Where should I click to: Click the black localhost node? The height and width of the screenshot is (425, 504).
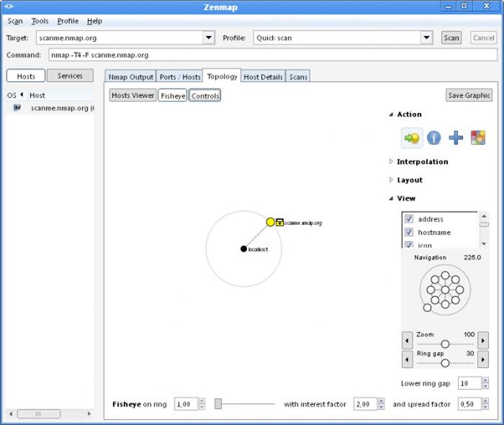[244, 249]
